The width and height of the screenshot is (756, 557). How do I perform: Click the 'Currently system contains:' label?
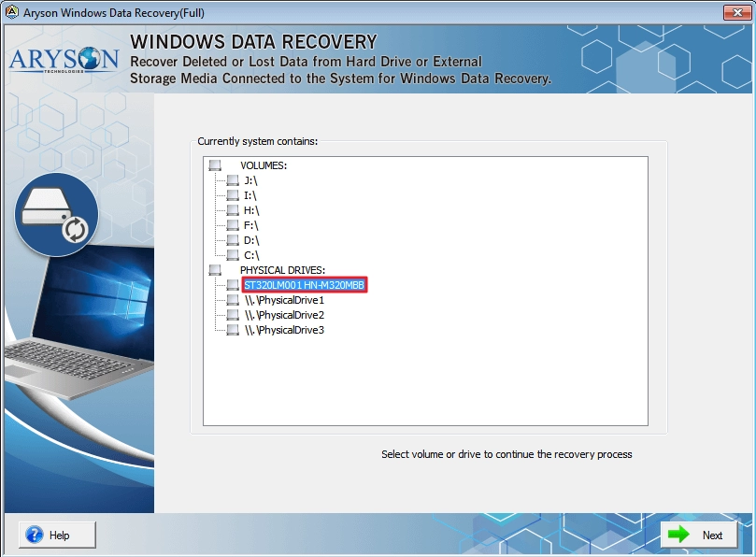click(x=258, y=141)
